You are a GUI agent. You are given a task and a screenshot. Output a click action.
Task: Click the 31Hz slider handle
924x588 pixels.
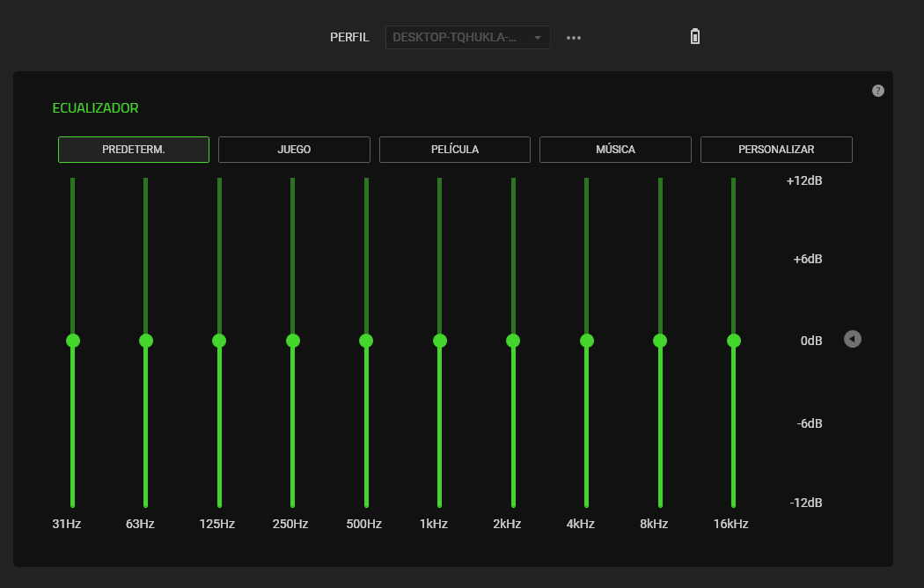tap(73, 341)
